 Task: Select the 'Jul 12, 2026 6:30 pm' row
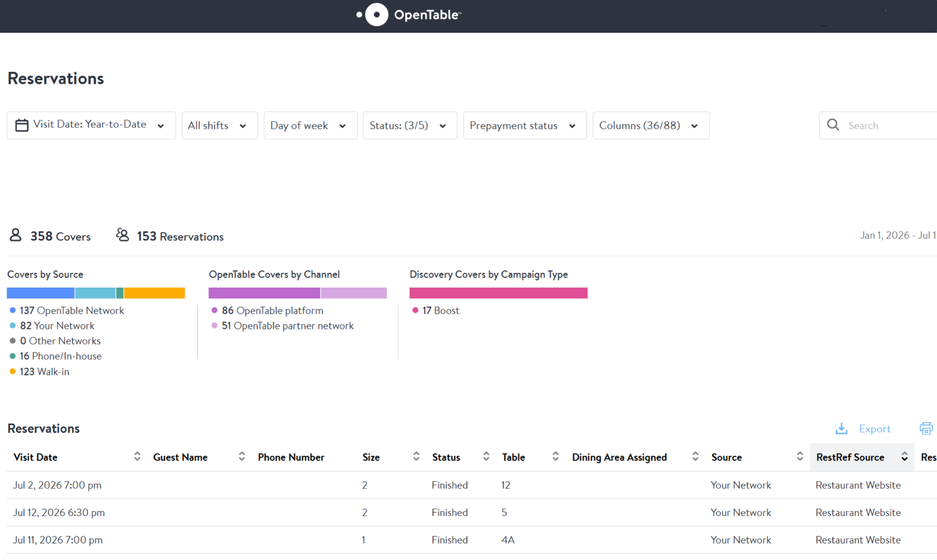[472, 513]
